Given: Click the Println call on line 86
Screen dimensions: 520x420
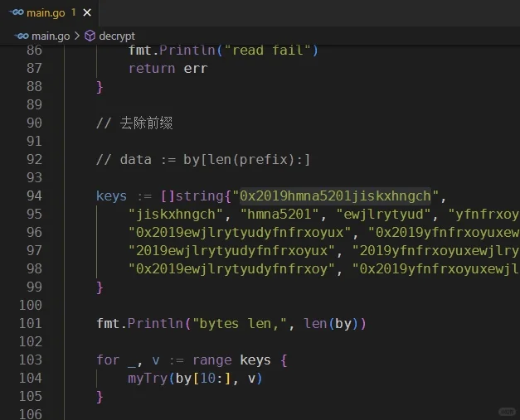Looking at the screenshot, I should click(187, 51).
